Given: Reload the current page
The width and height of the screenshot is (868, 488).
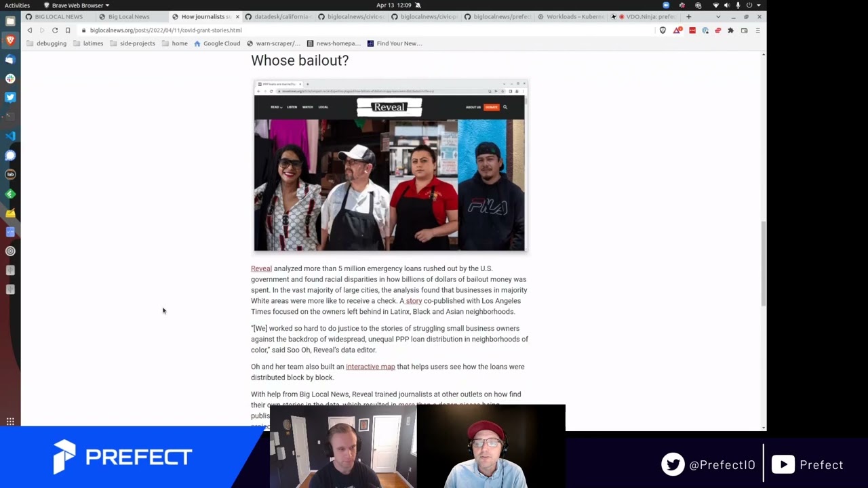Looking at the screenshot, I should pyautogui.click(x=55, y=30).
